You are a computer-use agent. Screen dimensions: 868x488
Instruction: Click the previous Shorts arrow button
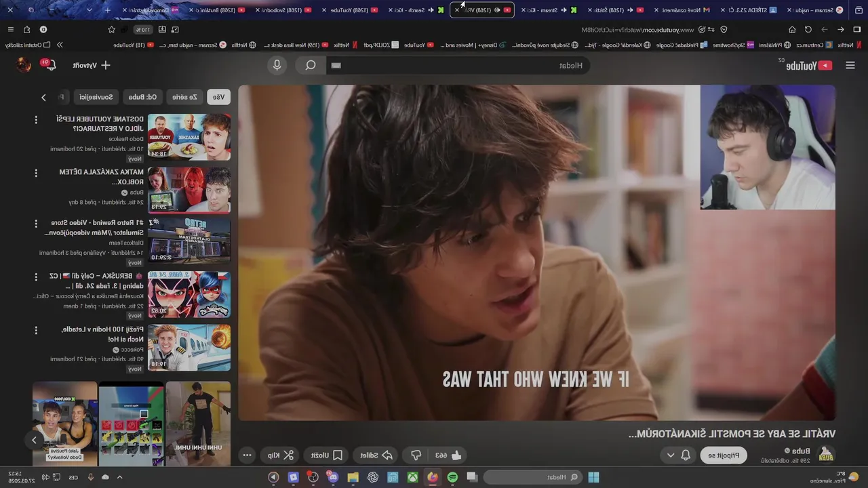[34, 440]
